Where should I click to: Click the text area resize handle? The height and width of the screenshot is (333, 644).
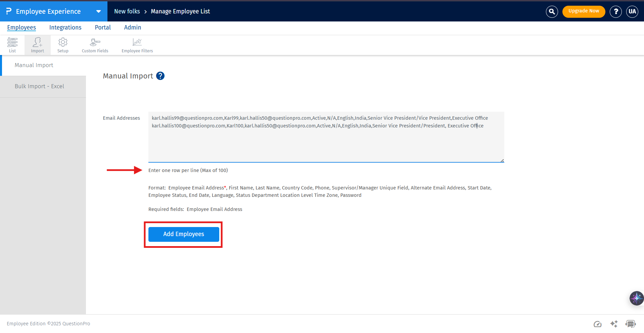coord(502,160)
